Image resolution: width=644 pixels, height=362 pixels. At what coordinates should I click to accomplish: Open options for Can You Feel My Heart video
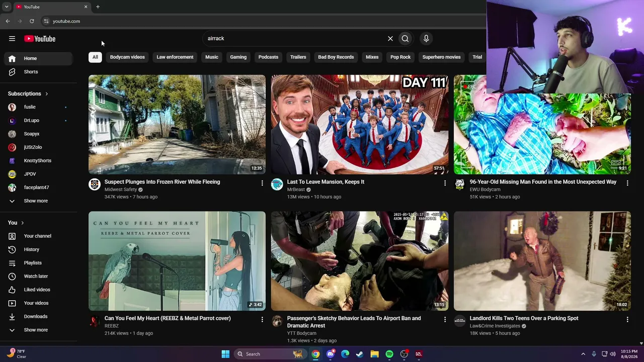point(262,320)
